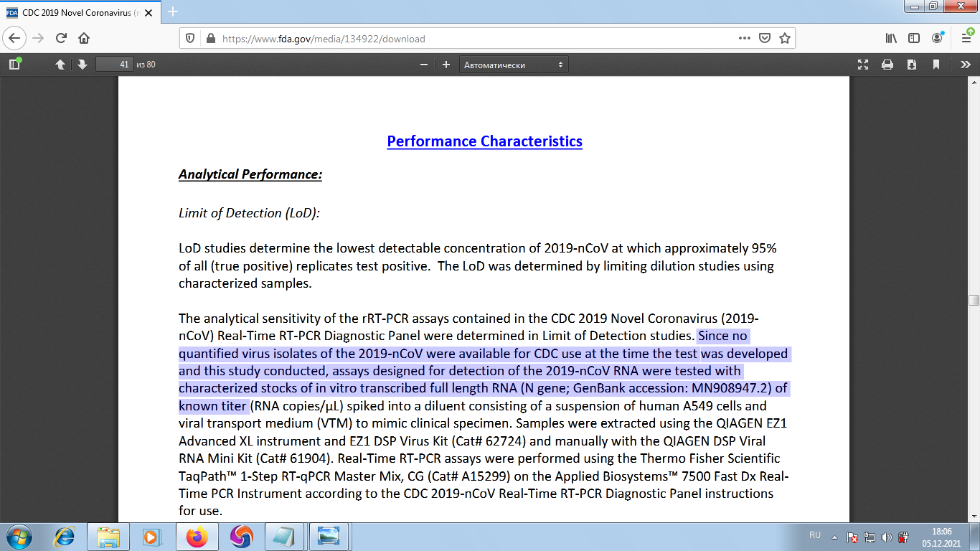Go back with the navigation arrow
This screenshot has height=551, width=980.
pos(13,39)
